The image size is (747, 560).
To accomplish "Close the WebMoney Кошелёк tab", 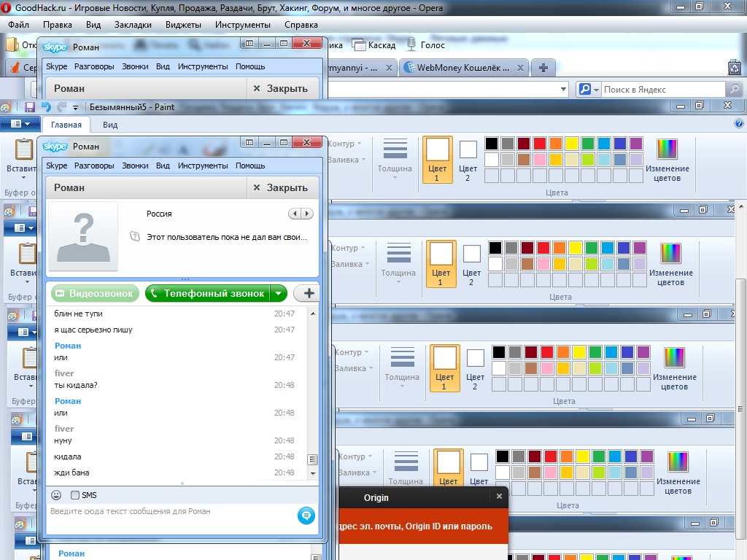I will click(x=520, y=68).
